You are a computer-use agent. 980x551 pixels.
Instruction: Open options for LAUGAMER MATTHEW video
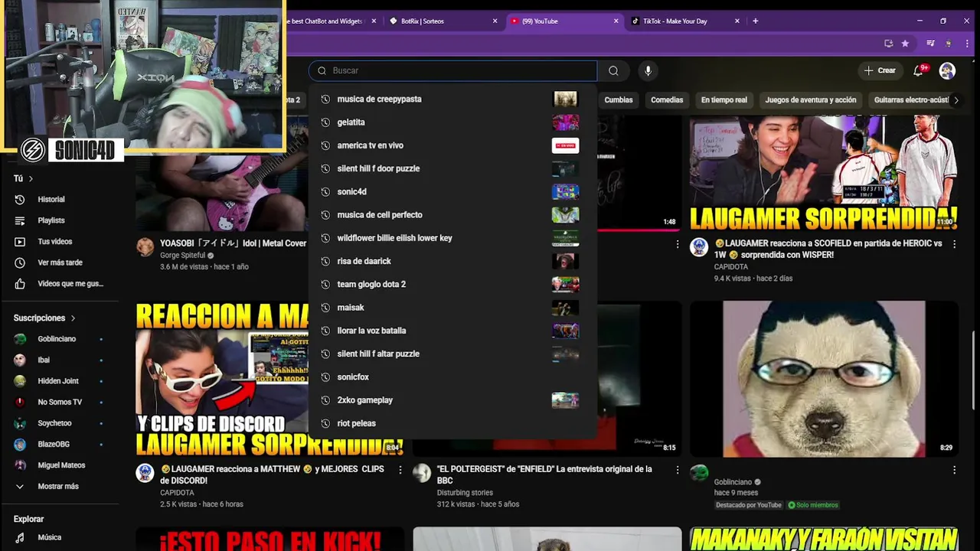(400, 470)
